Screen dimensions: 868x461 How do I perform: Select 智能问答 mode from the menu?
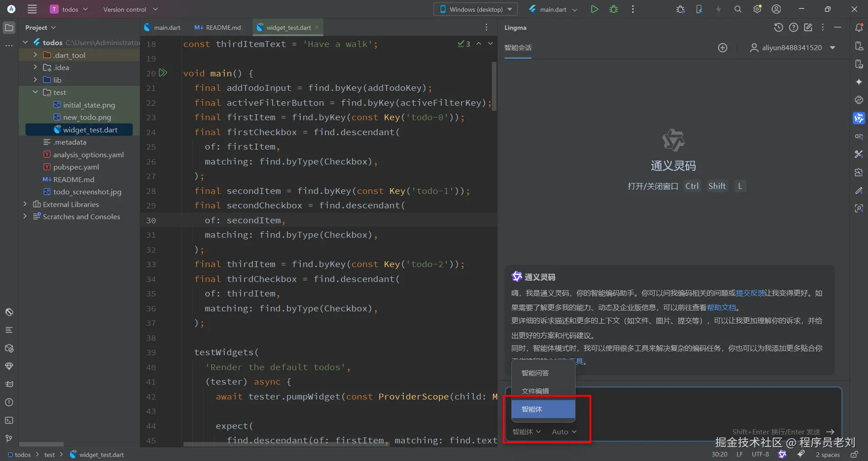543,373
